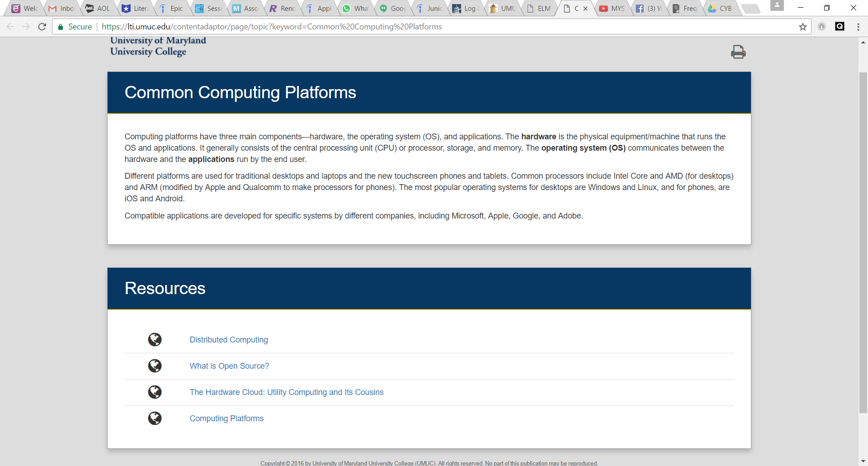Click the secure padlock site info icon
This screenshot has width=868, height=466.
(x=61, y=27)
